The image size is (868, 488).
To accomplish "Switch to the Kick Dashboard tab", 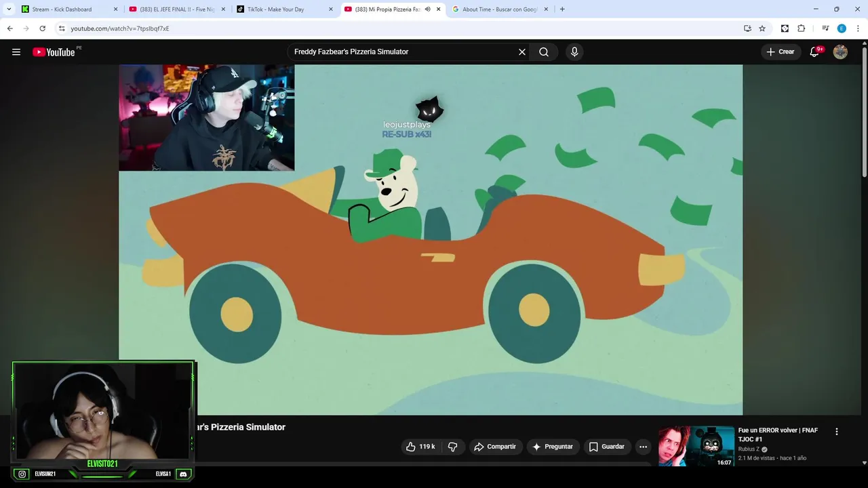I will pyautogui.click(x=62, y=9).
